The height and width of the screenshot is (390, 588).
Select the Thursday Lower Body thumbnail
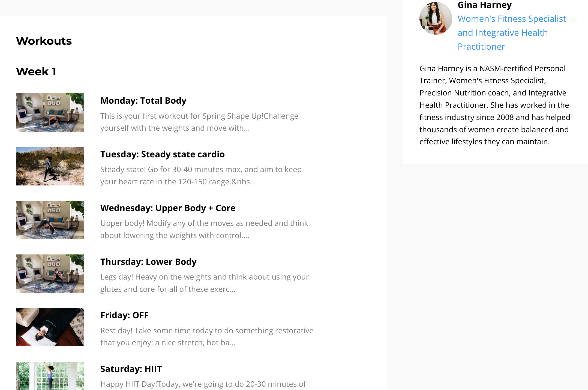pyautogui.click(x=50, y=274)
